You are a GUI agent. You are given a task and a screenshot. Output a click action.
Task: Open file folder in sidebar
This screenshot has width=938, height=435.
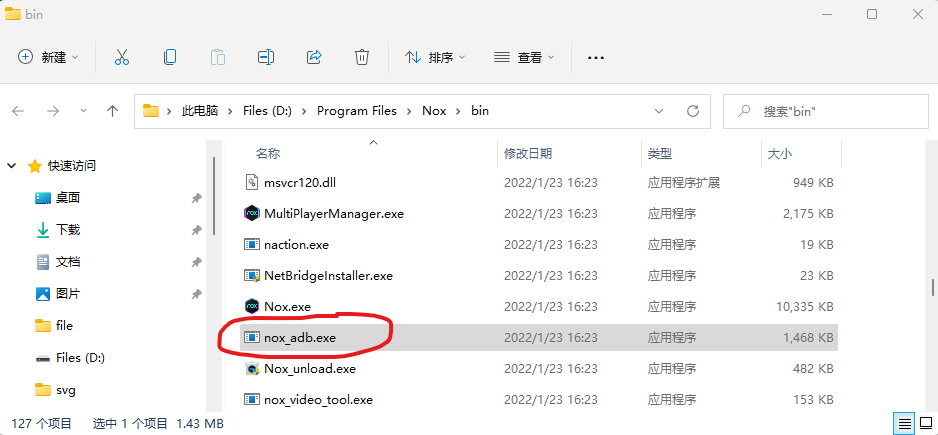pyautogui.click(x=54, y=326)
